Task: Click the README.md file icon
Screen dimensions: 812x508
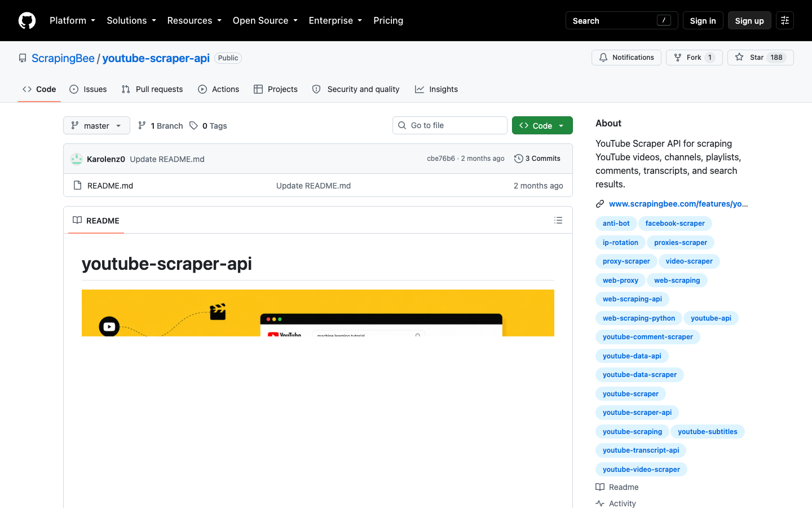Action: (78, 185)
